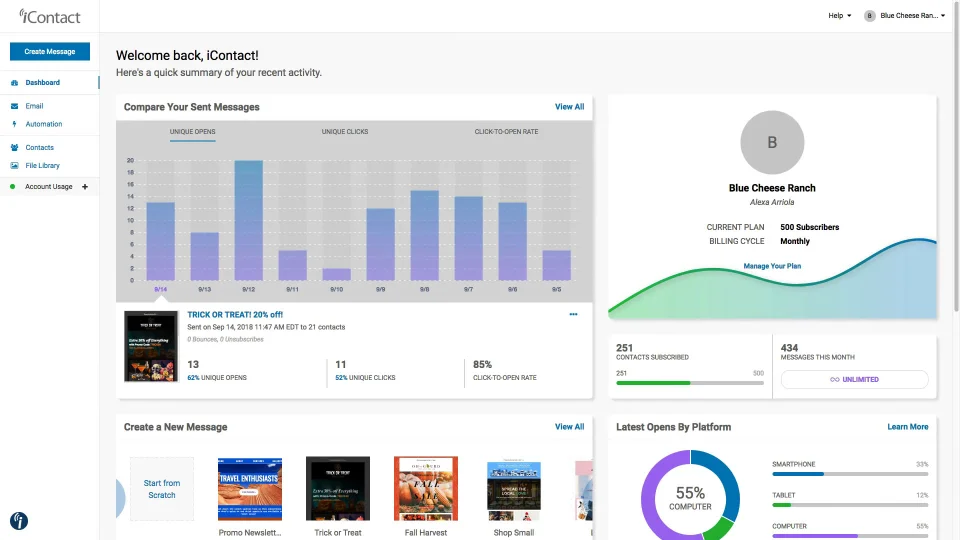This screenshot has height=540, width=960.
Task: Open File Library in the sidebar
Action: [42, 165]
